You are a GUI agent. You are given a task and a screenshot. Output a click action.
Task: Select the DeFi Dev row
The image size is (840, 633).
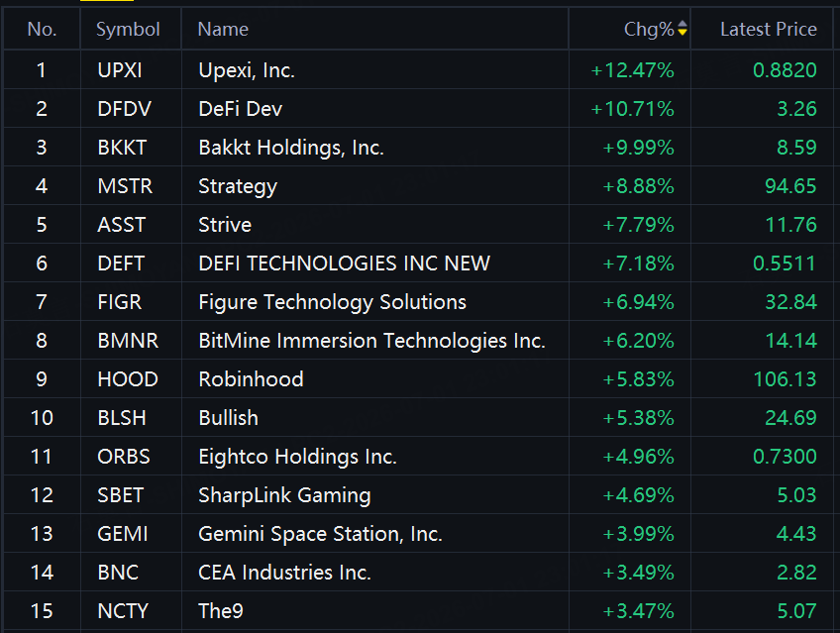pyautogui.click(x=418, y=109)
